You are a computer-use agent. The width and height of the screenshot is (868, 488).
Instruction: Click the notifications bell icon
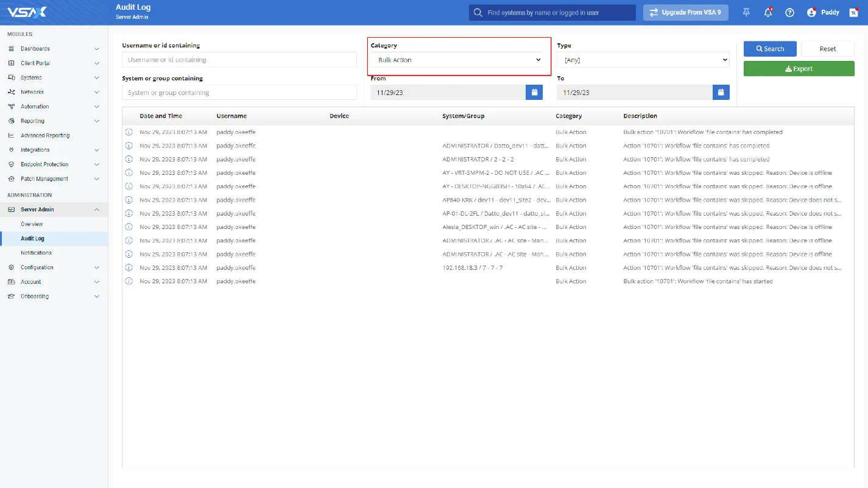[x=767, y=12]
